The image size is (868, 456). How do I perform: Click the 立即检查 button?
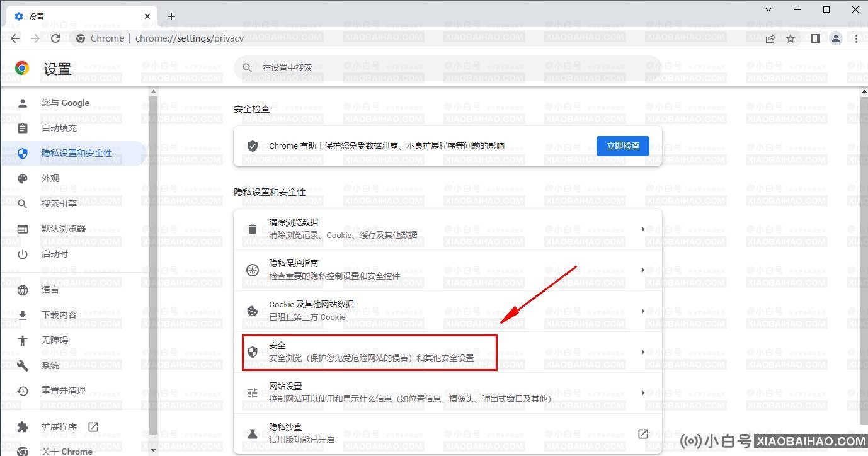[x=623, y=145]
